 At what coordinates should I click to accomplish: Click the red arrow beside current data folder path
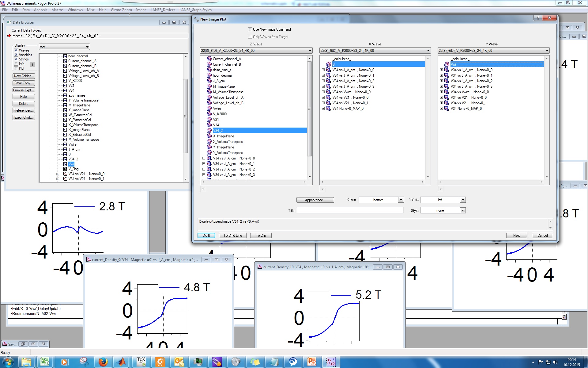9,36
